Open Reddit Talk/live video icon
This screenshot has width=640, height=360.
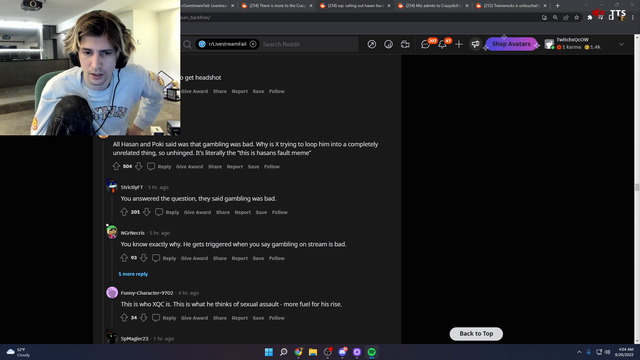click(x=405, y=44)
